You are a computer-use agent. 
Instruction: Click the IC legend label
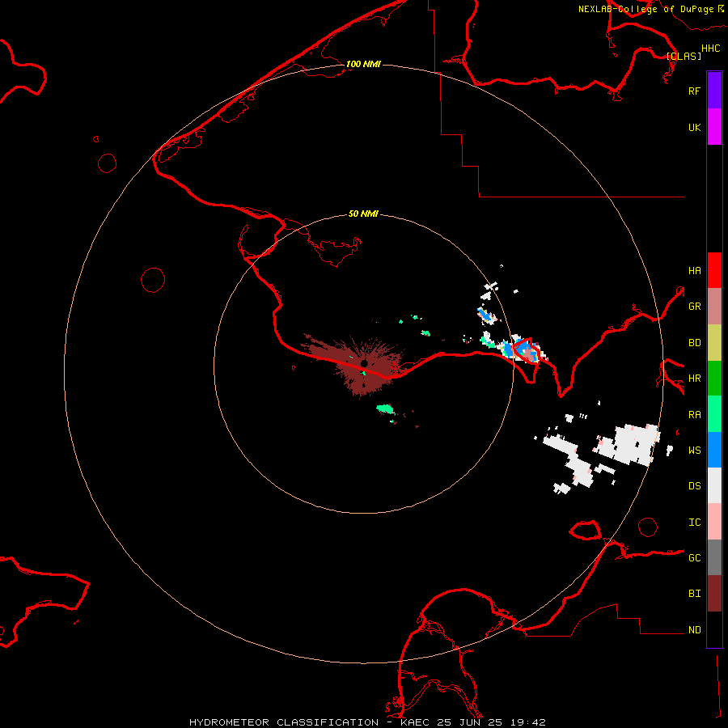pyautogui.click(x=694, y=523)
